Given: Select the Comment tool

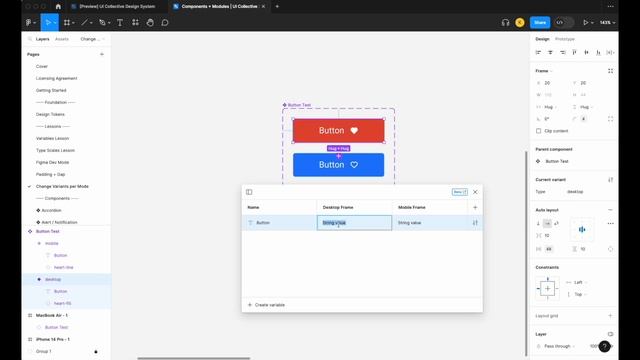Looking at the screenshot, I should (x=165, y=22).
